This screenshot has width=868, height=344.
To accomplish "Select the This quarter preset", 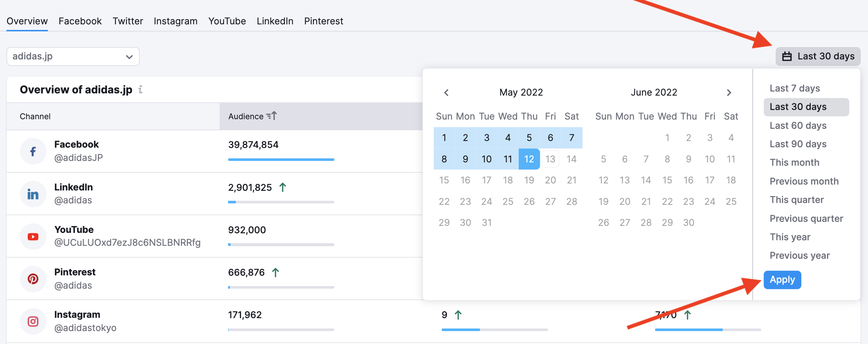I will pyautogui.click(x=797, y=200).
